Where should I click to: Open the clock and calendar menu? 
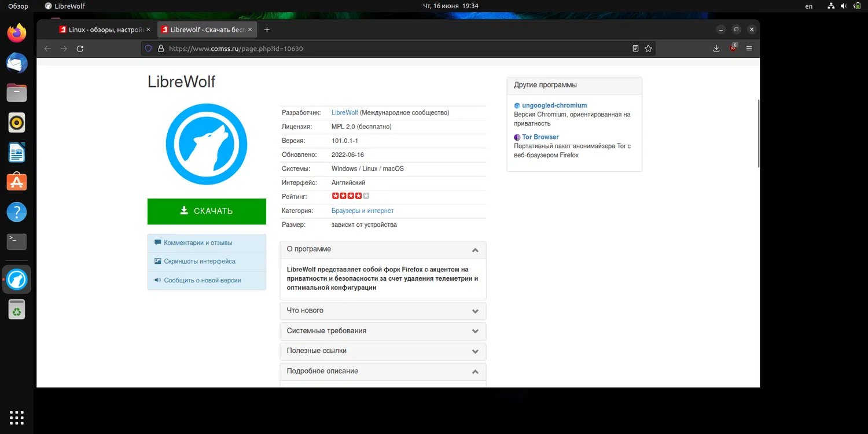click(451, 6)
